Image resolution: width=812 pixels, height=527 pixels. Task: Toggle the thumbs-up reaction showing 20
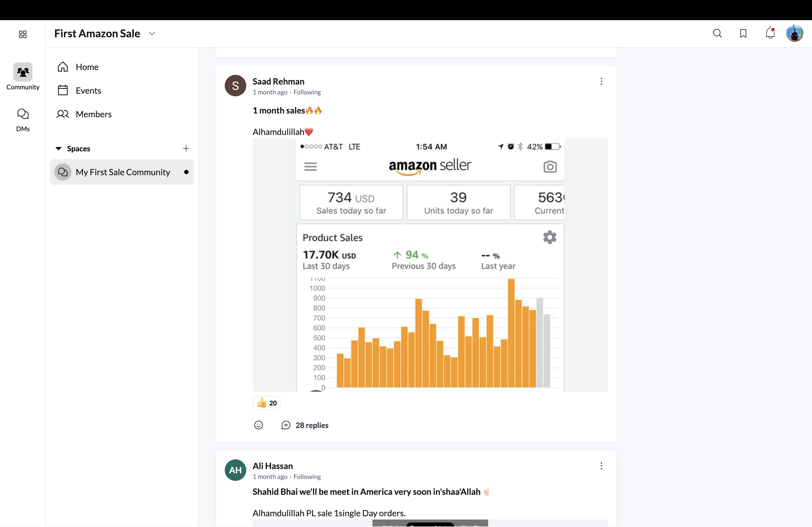click(x=267, y=403)
